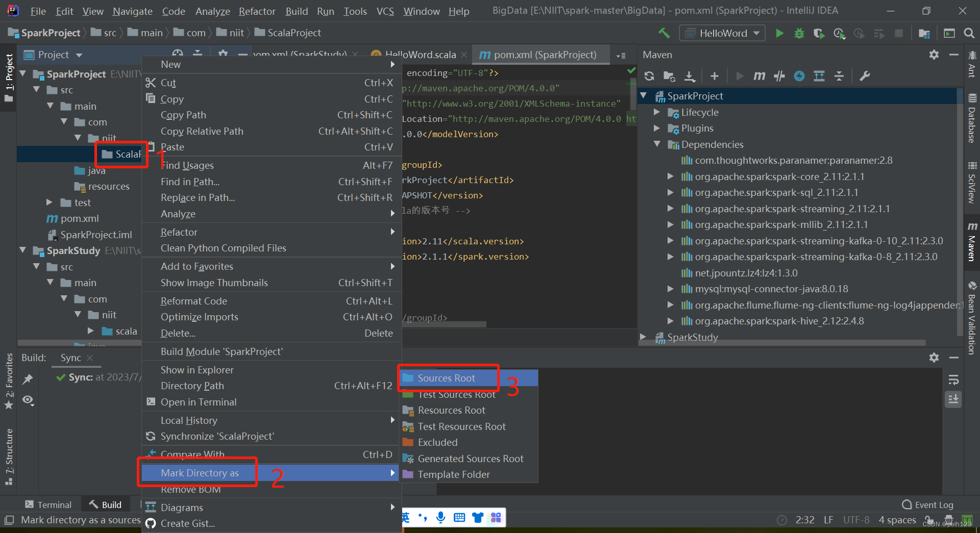Select Excluded in Mark Directory submenu

pyautogui.click(x=469, y=442)
